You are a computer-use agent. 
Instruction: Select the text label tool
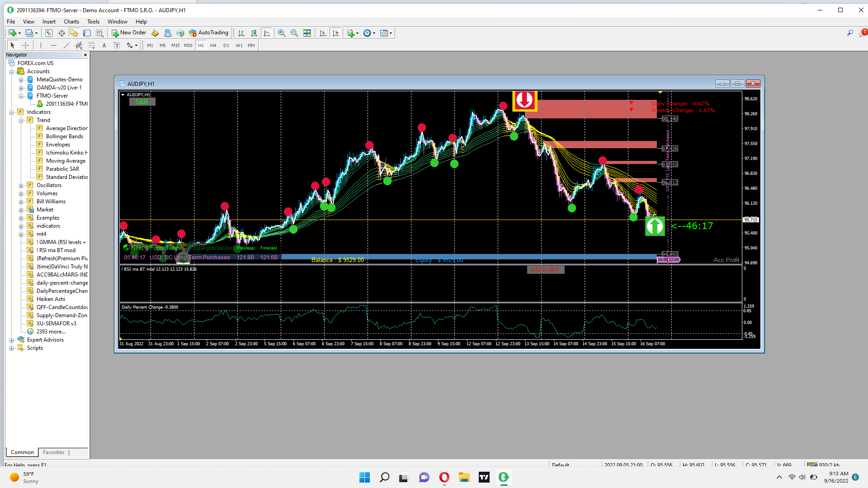coord(117,45)
